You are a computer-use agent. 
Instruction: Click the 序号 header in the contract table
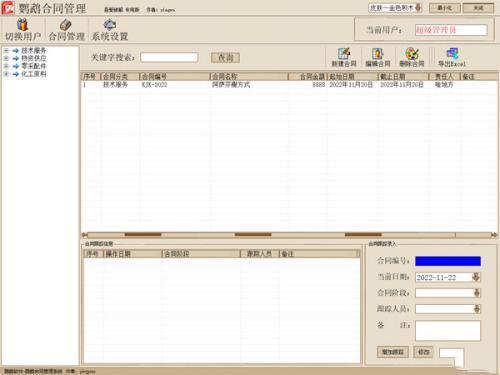pos(91,77)
